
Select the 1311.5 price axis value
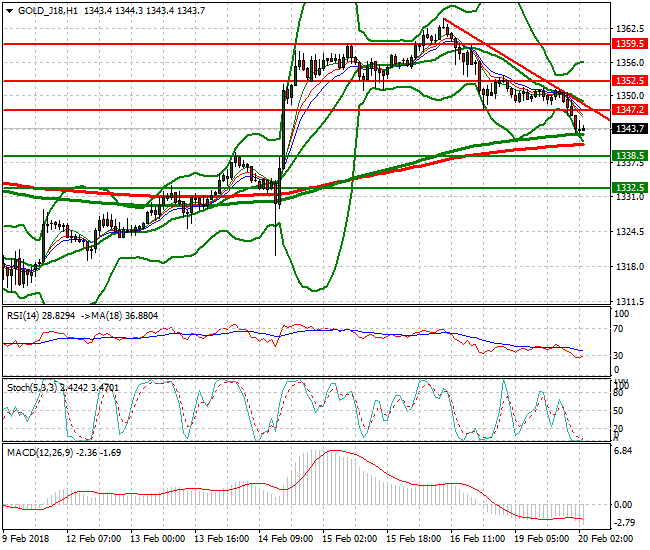coord(630,301)
